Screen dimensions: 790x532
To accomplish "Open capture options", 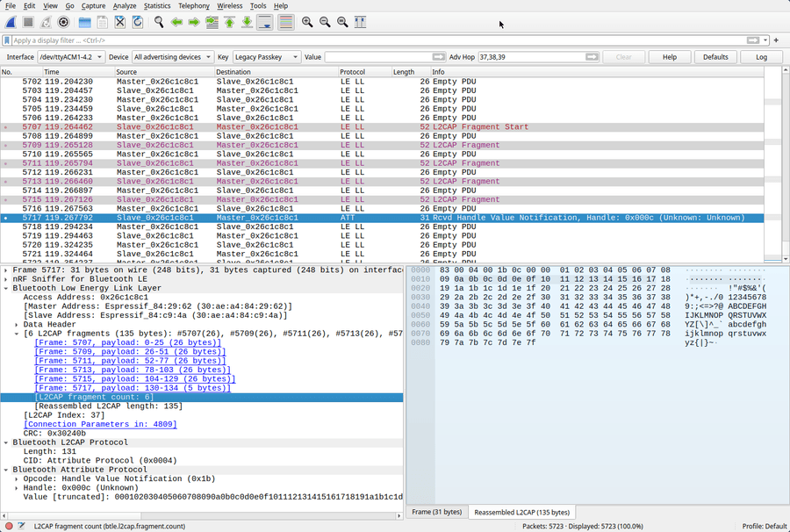I will point(61,22).
